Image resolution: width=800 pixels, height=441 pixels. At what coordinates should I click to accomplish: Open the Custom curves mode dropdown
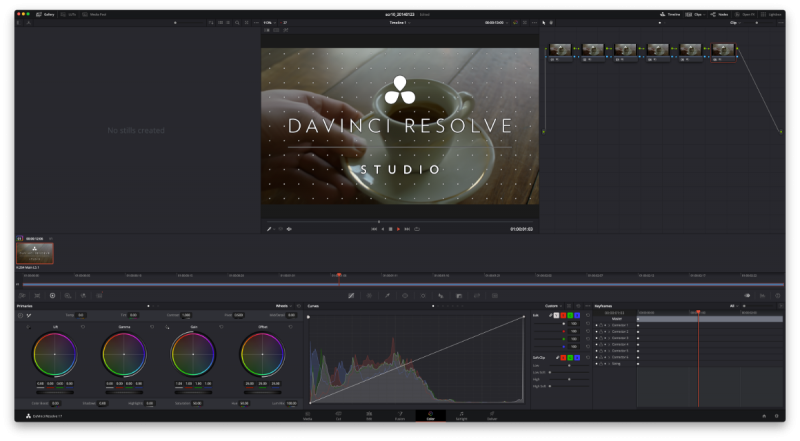[x=553, y=306]
